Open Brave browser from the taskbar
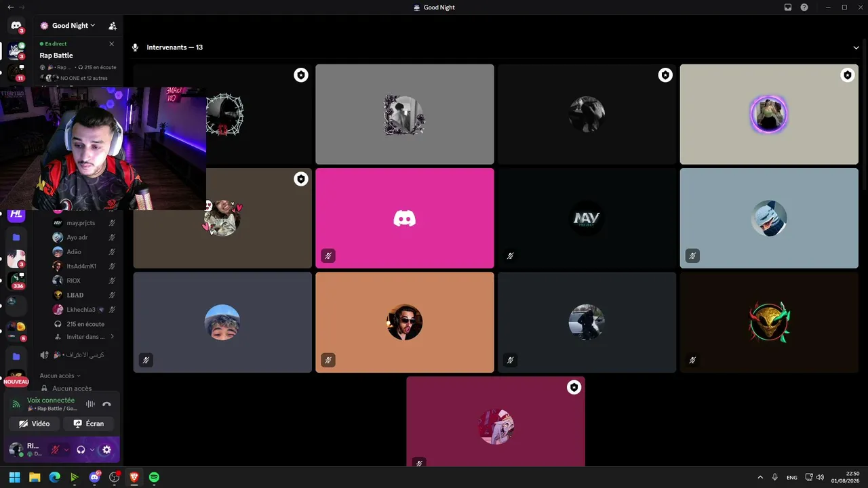The image size is (868, 488). click(134, 477)
